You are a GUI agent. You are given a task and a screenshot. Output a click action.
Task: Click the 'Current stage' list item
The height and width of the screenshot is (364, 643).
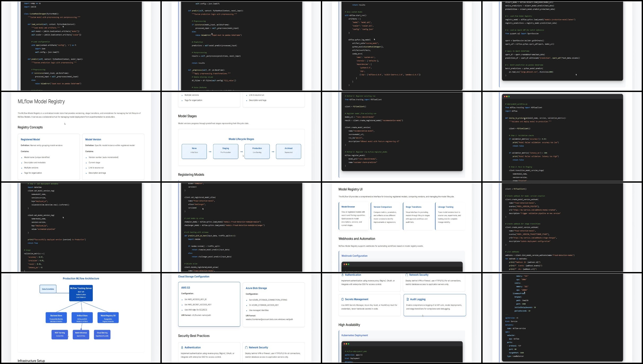coord(94,163)
